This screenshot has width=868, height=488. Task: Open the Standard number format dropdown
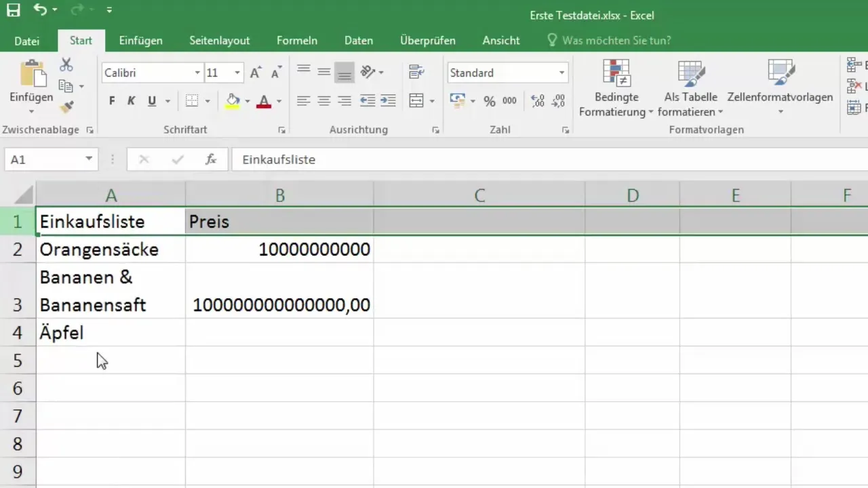coord(561,73)
